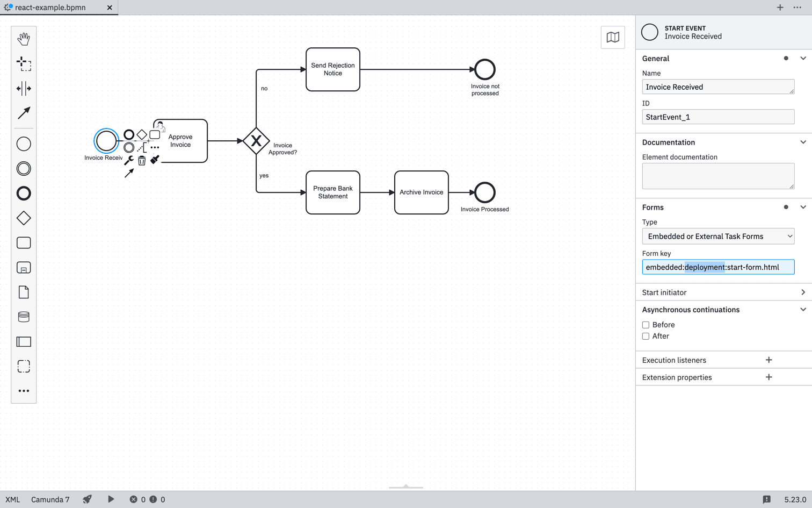
Task: Open the Forms Type dropdown
Action: (x=718, y=236)
